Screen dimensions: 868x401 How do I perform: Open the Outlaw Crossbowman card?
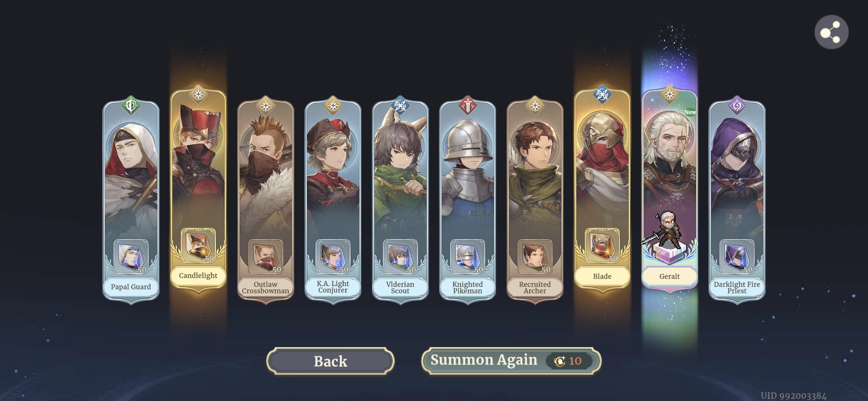[x=266, y=200]
